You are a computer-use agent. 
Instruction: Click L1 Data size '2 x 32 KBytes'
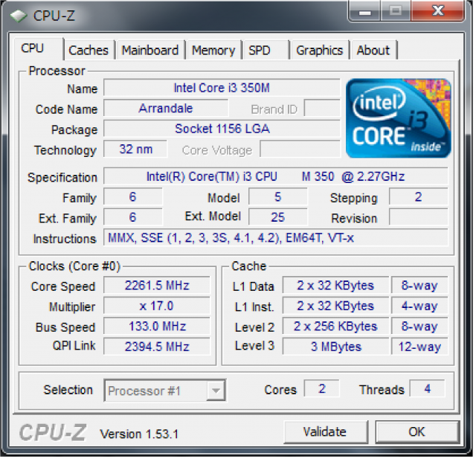point(337,286)
